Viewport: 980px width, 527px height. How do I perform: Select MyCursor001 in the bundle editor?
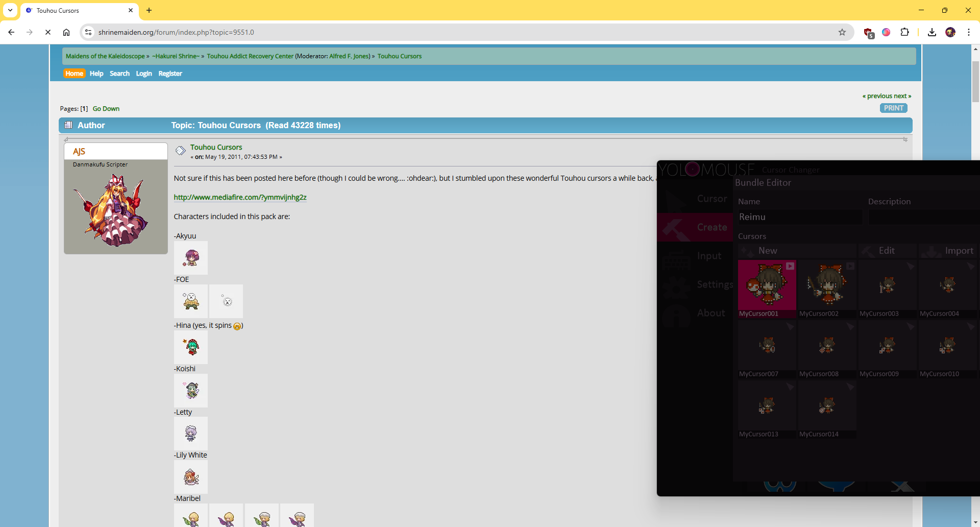pyautogui.click(x=767, y=289)
